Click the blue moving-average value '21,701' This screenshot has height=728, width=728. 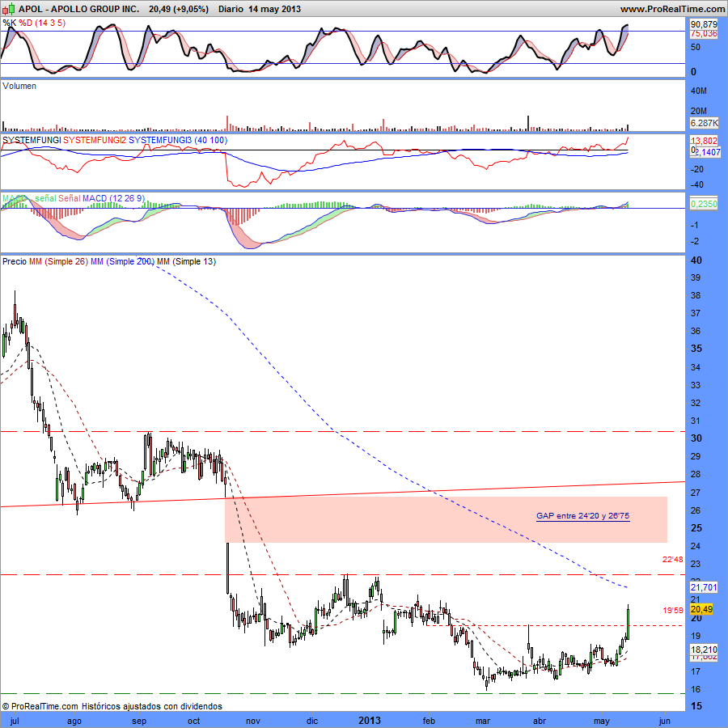(704, 587)
